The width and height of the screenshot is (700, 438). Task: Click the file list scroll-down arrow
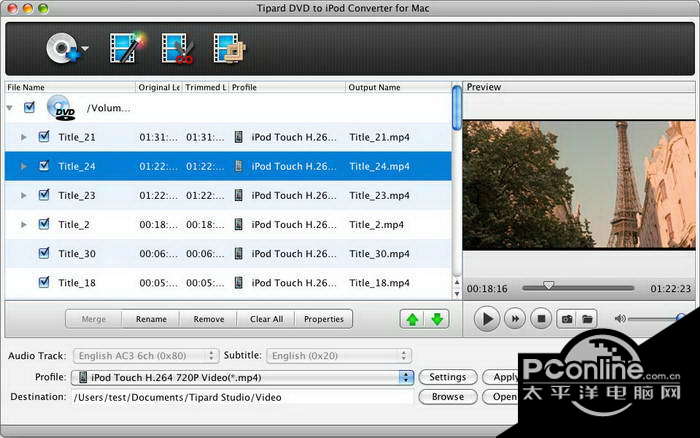(x=457, y=294)
